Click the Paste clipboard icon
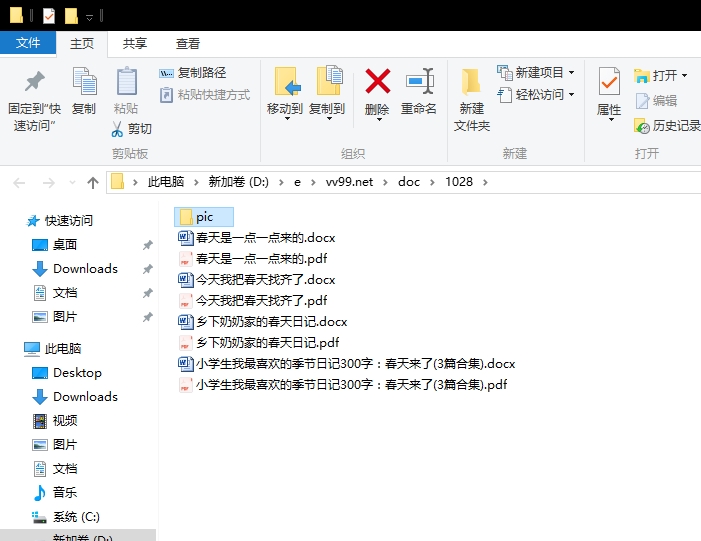The image size is (701, 541). (x=127, y=81)
